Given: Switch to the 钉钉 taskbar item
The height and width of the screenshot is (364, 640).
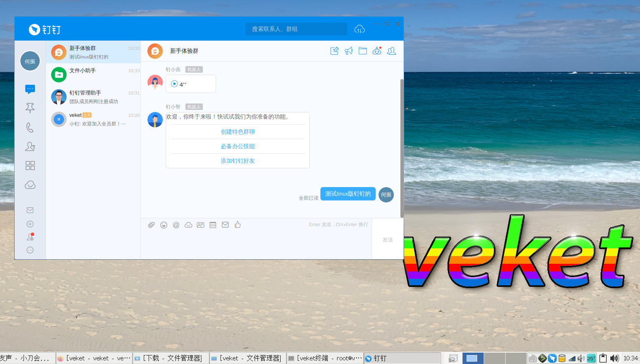Looking at the screenshot, I should click(402, 358).
